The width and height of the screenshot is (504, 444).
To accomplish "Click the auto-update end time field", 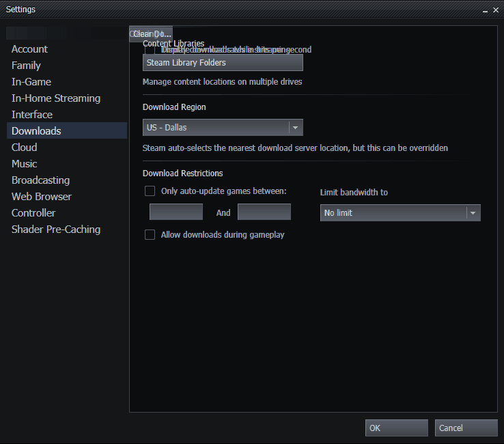I will tap(264, 212).
